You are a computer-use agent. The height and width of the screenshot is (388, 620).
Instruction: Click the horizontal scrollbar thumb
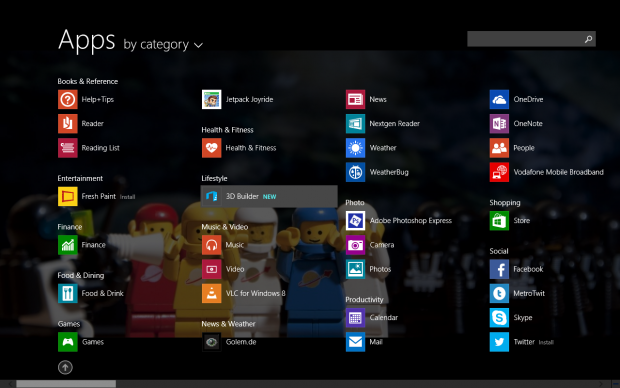[x=66, y=384]
